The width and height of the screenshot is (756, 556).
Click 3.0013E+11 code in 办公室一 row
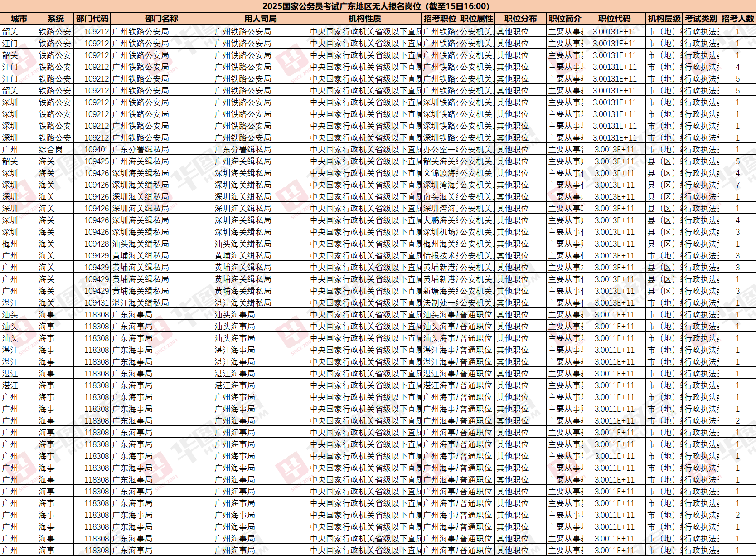615,150
